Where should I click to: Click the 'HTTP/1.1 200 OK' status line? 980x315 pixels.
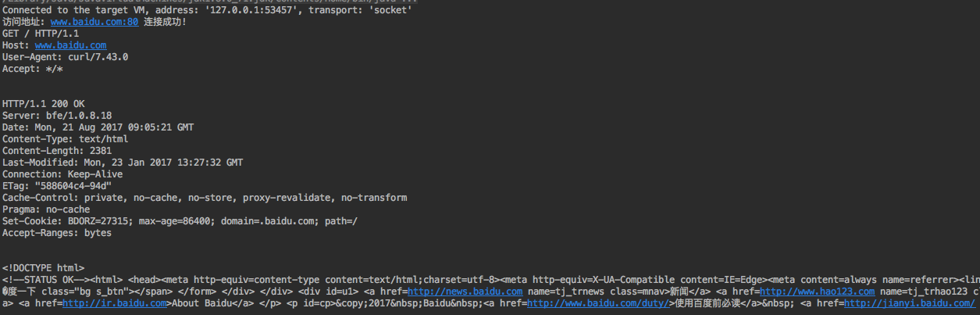tap(44, 104)
